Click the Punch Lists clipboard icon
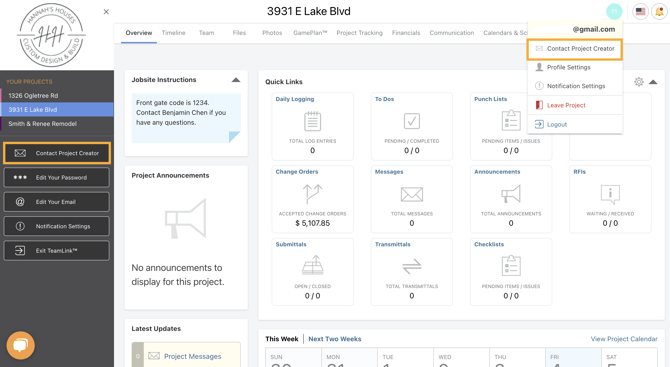This screenshot has width=670, height=367. [511, 120]
